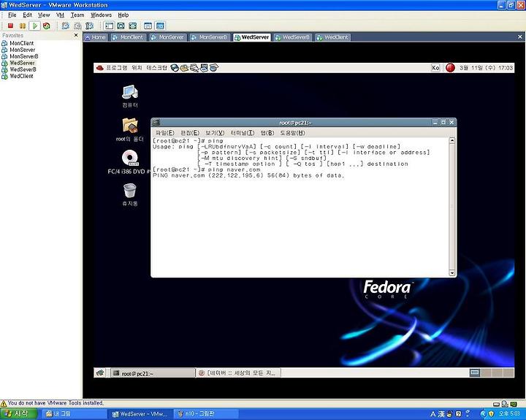Power on the VM with the green play icon
Image resolution: width=526 pixels, height=420 pixels.
pyautogui.click(x=34, y=26)
